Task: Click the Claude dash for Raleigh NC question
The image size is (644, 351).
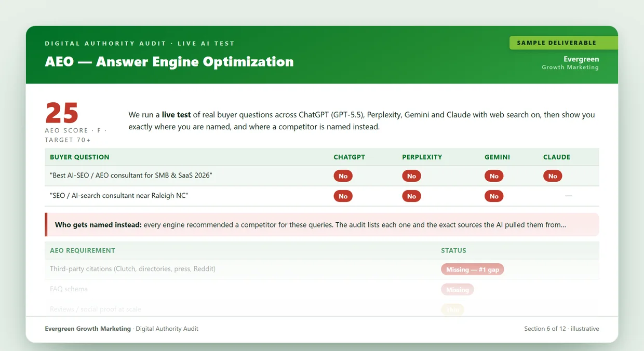Action: coord(569,196)
